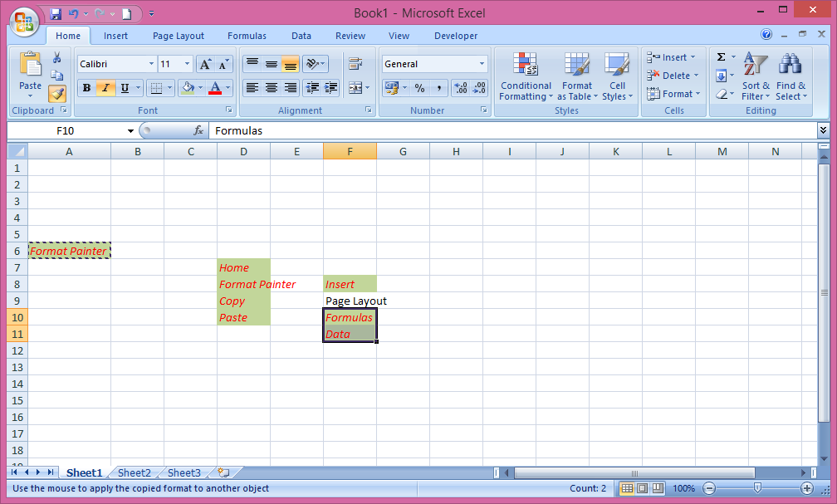Apply borders with the Borders icon
837x504 pixels.
(x=156, y=88)
